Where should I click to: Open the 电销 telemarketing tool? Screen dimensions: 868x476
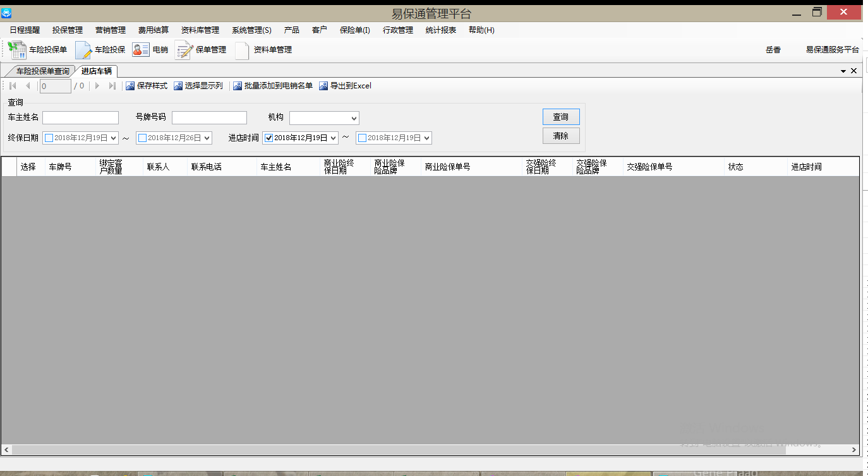150,50
